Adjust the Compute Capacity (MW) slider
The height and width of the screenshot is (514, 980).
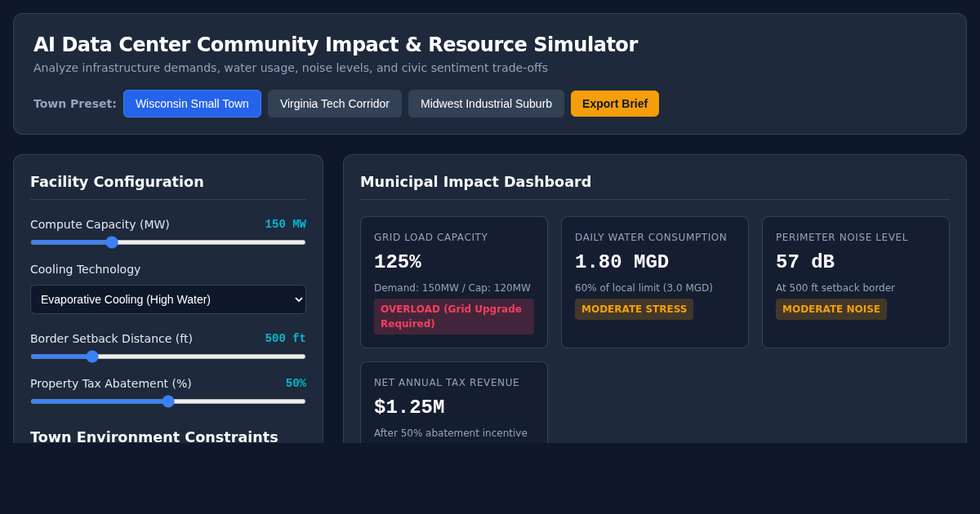coord(168,242)
